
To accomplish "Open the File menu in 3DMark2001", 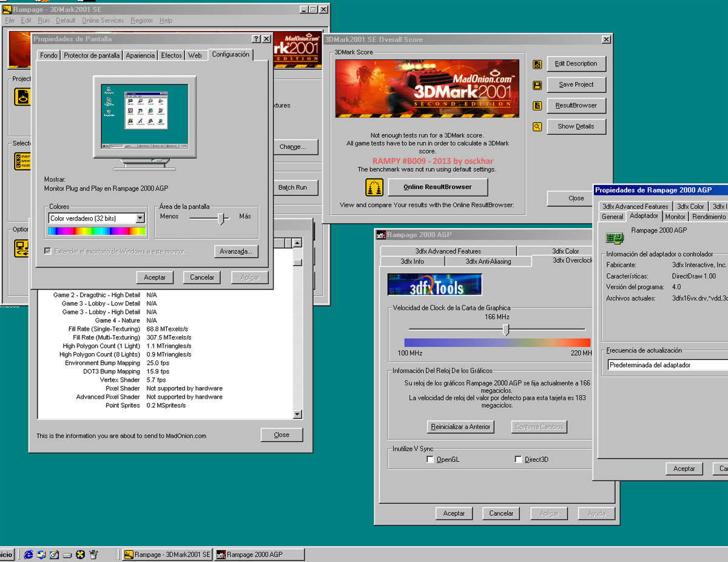I will pos(10,21).
